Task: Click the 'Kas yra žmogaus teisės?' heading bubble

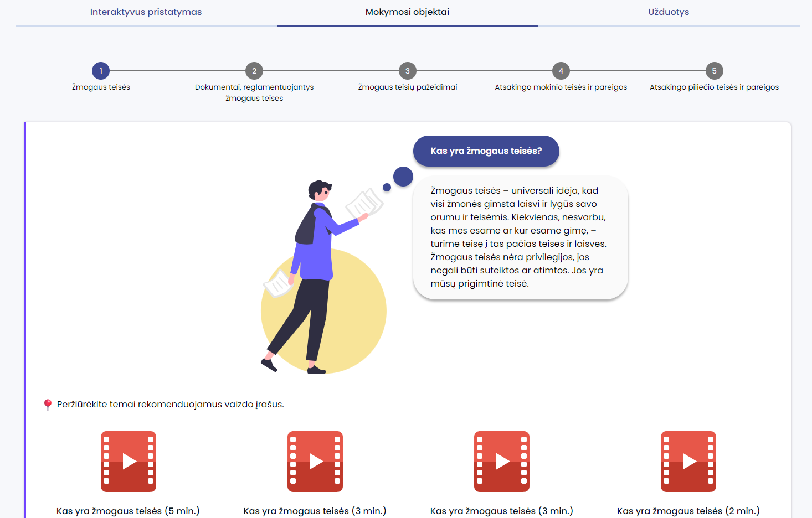Action: click(x=486, y=151)
